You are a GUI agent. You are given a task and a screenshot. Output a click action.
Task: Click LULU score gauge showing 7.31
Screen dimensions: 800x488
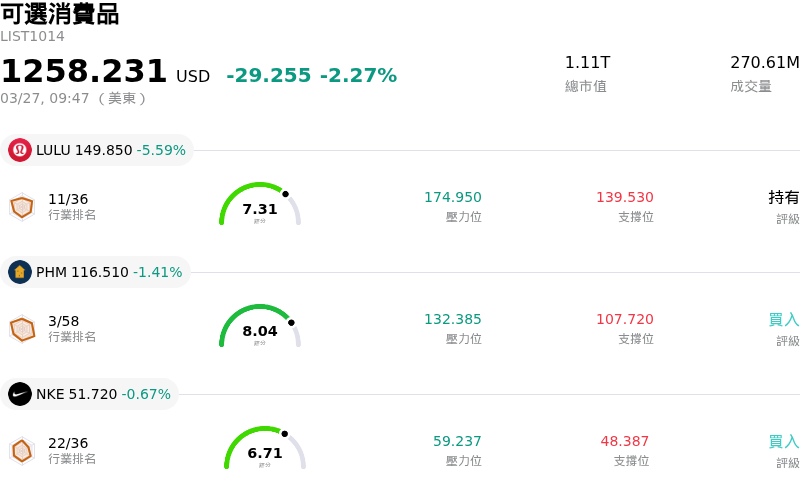pos(260,206)
